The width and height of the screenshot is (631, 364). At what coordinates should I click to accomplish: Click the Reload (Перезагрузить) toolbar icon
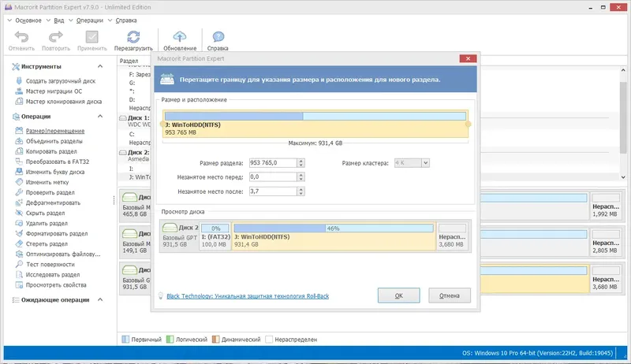pos(133,37)
